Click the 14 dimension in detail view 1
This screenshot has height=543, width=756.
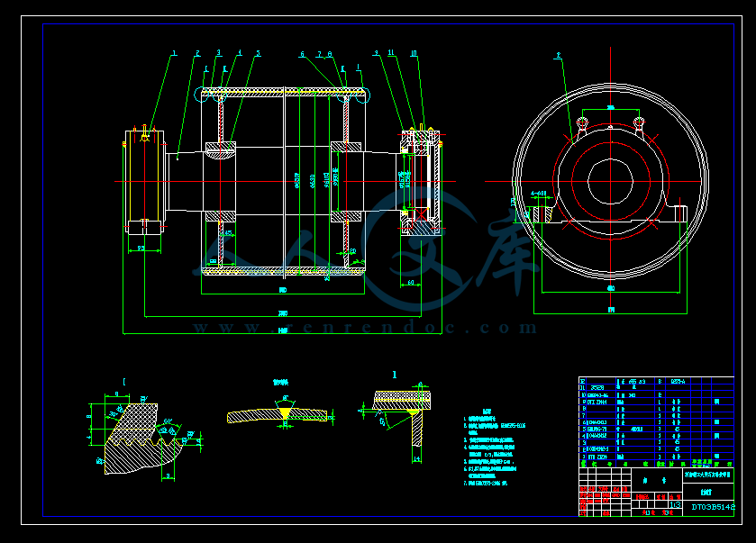pos(417,458)
